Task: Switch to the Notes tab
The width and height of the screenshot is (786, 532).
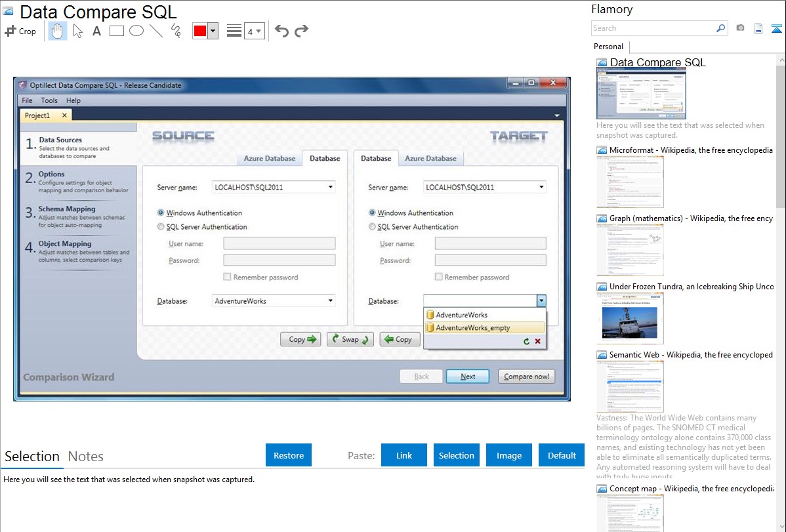Action: [86, 457]
